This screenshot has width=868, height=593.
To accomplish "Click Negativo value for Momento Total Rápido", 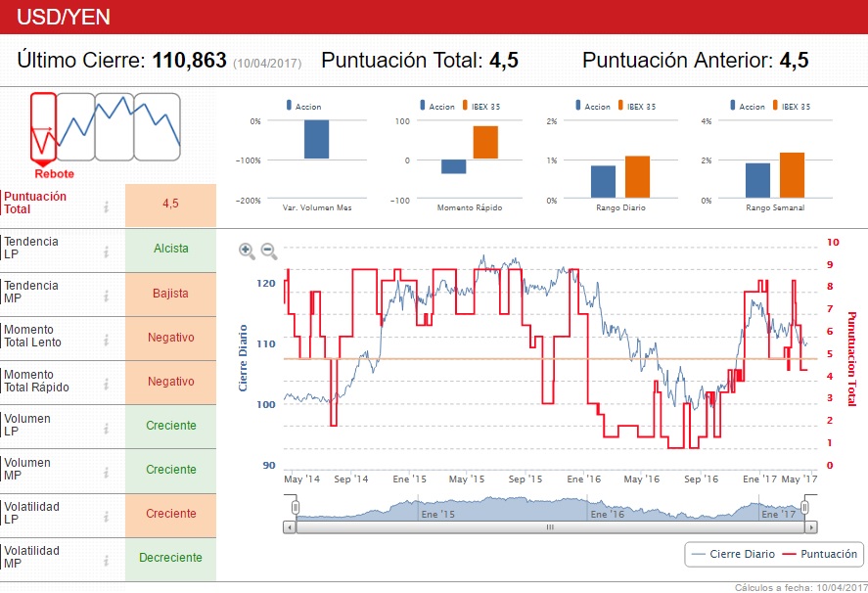I will tap(170, 383).
